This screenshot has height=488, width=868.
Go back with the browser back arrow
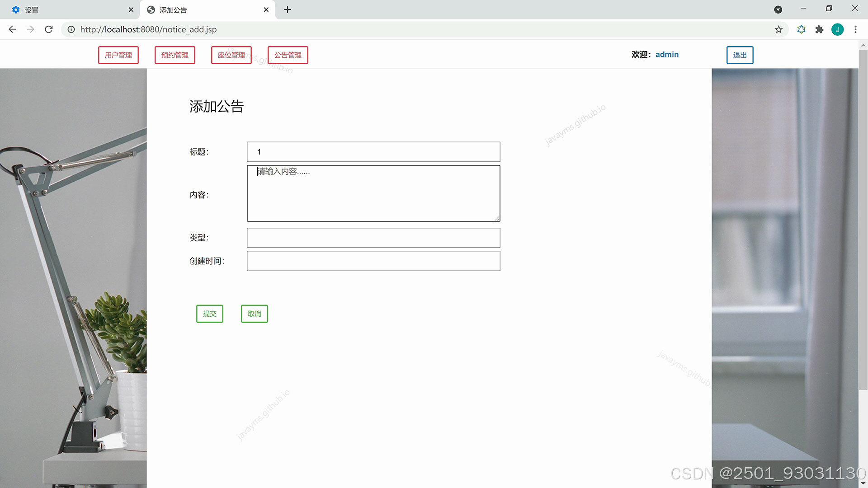click(12, 29)
